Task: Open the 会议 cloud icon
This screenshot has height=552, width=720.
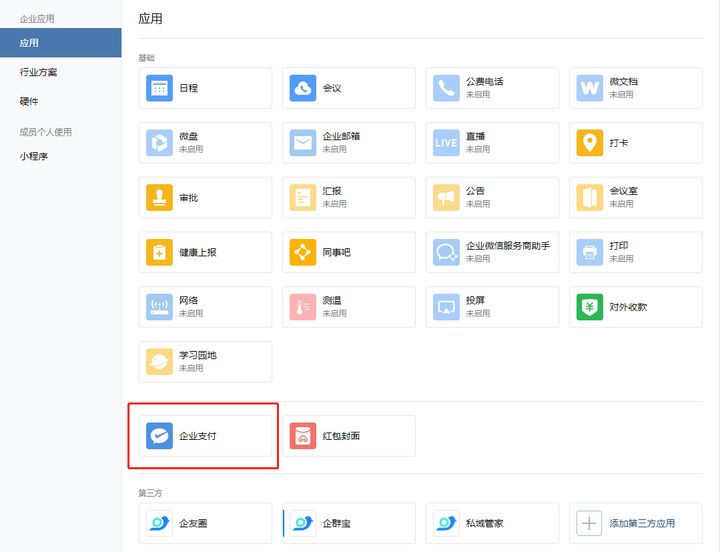Action: click(x=303, y=88)
